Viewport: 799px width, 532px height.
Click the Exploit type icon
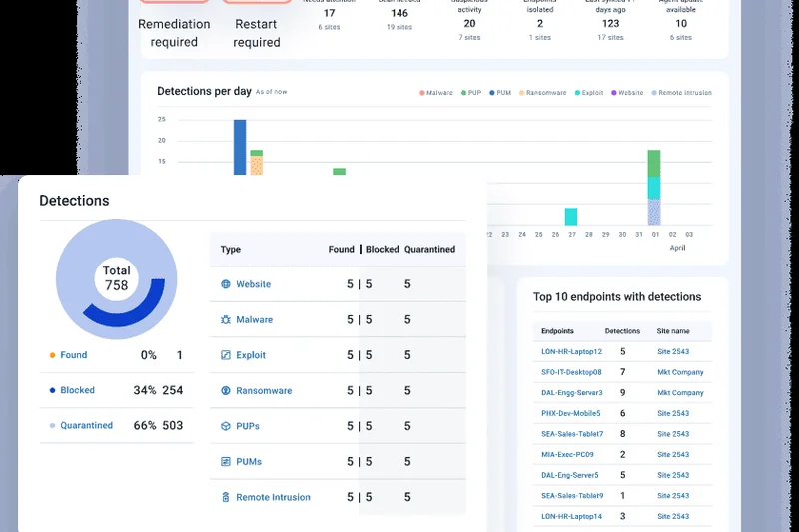click(226, 355)
